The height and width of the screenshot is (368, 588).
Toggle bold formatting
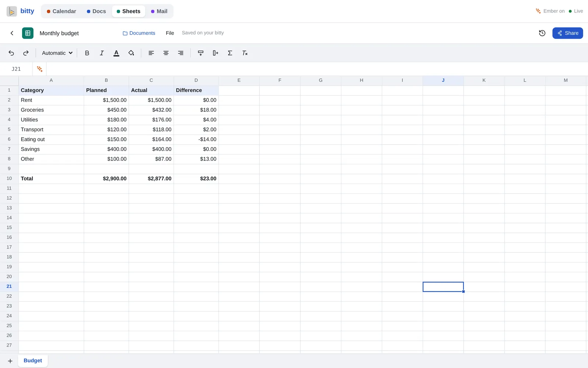click(87, 53)
